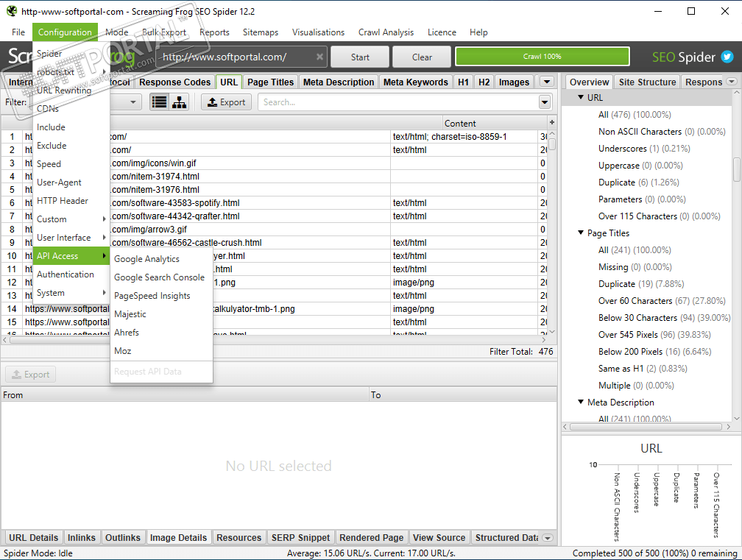Expand User Interface submenu
The width and height of the screenshot is (742, 560).
tap(71, 238)
